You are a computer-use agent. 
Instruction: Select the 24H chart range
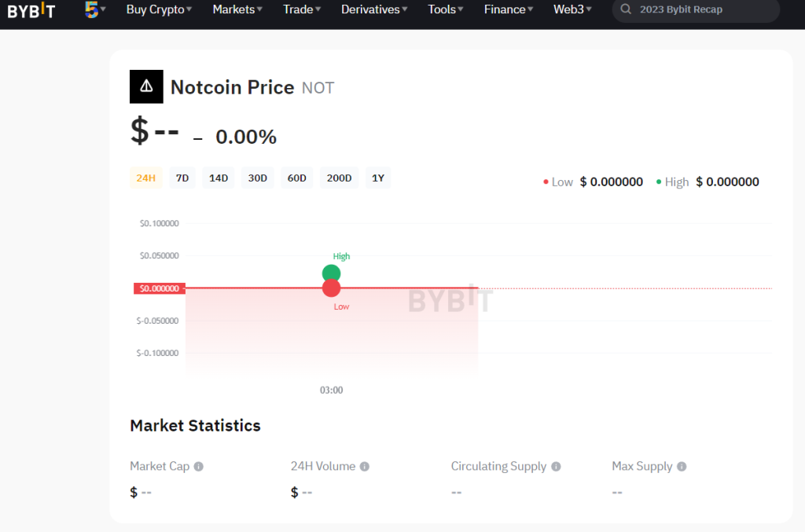(145, 178)
